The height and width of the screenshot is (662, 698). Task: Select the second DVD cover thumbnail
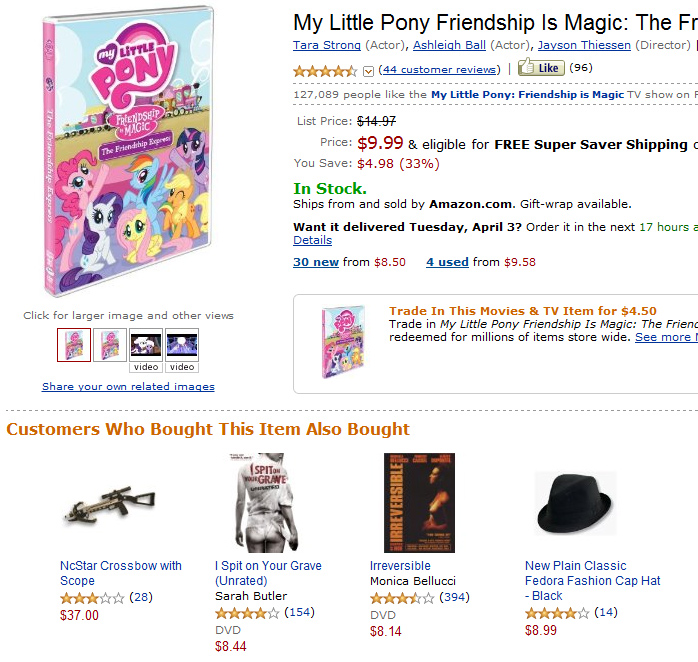(110, 345)
